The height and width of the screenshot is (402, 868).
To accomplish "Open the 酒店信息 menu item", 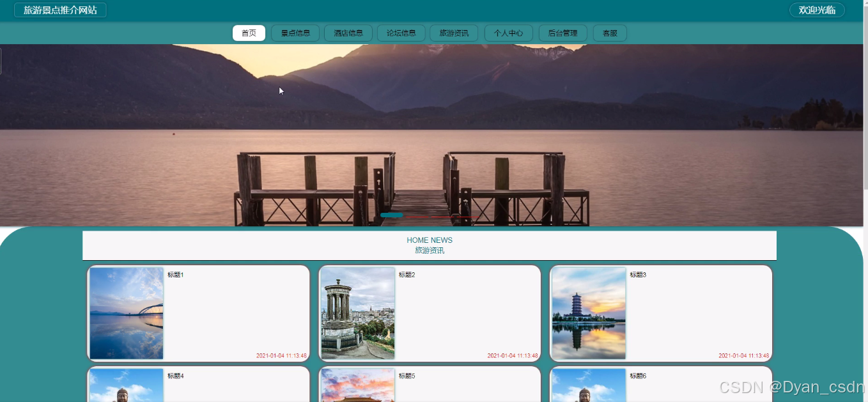I will tap(348, 33).
